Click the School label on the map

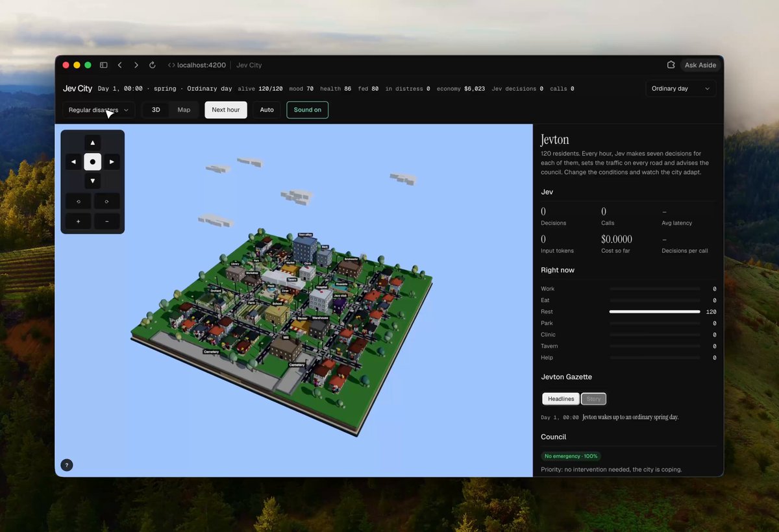pyautogui.click(x=277, y=304)
